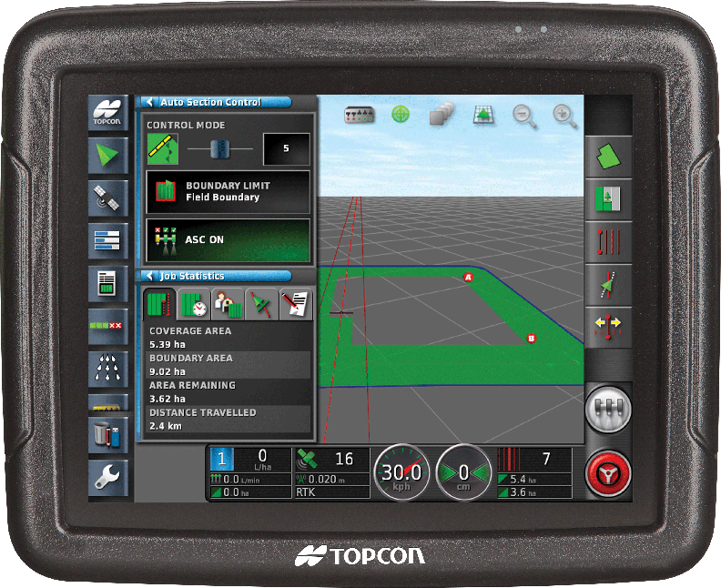Toggle the red steering wheel auto-steer engage

[x=608, y=473]
